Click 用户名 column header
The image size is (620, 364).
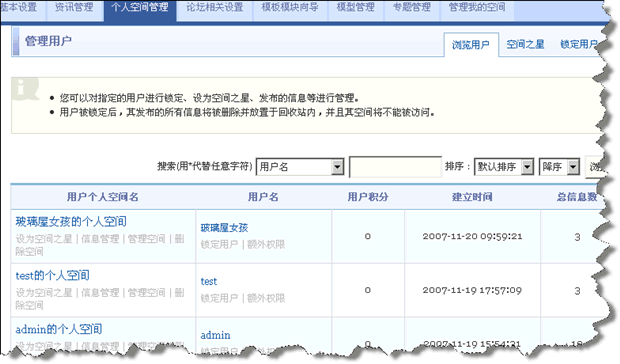pyautogui.click(x=263, y=197)
